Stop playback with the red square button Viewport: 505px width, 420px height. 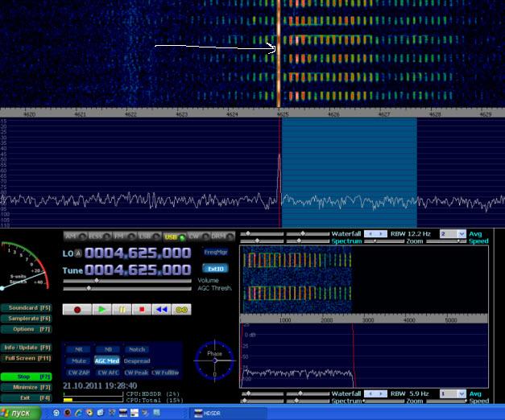click(142, 309)
